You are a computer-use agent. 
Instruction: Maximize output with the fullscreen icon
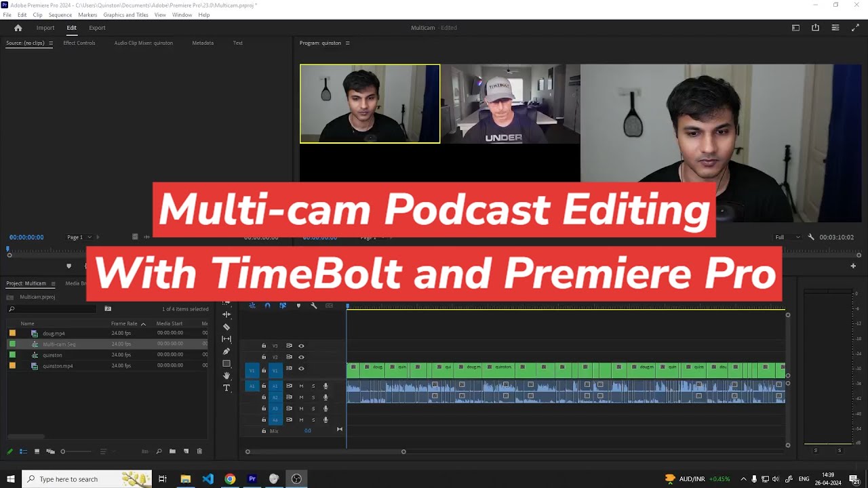[855, 28]
